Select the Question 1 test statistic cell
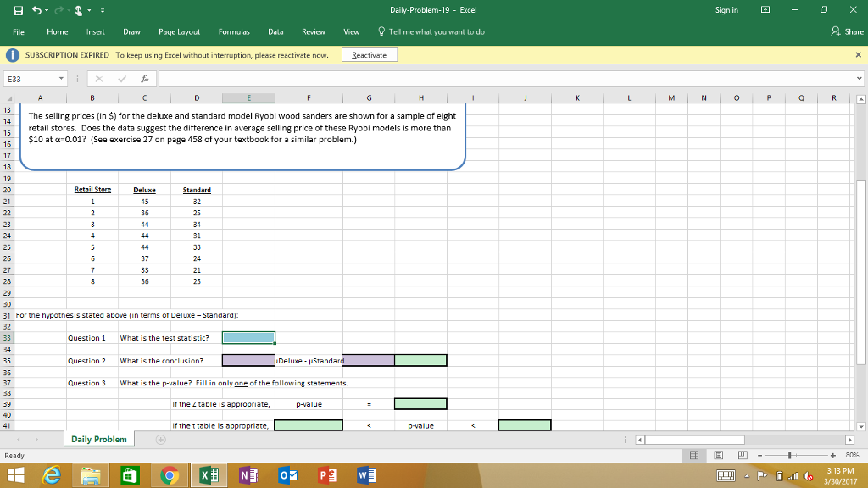Screen dimensions: 868x488 tap(248, 337)
